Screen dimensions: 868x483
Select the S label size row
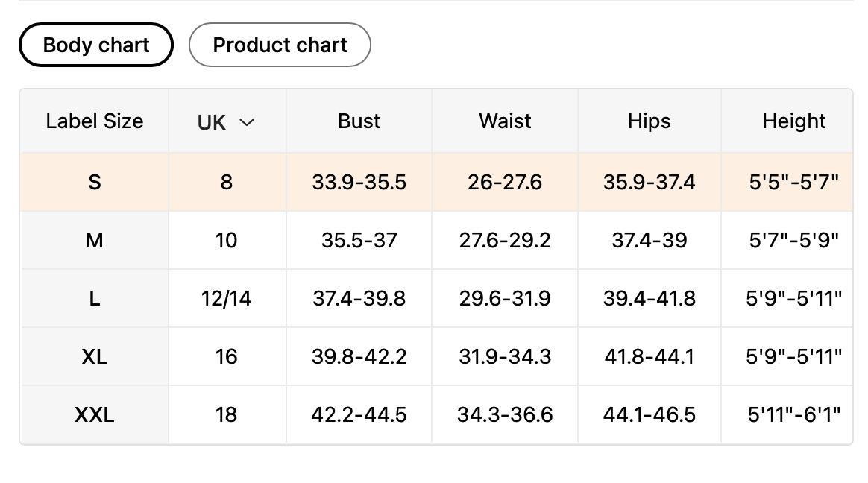point(95,182)
